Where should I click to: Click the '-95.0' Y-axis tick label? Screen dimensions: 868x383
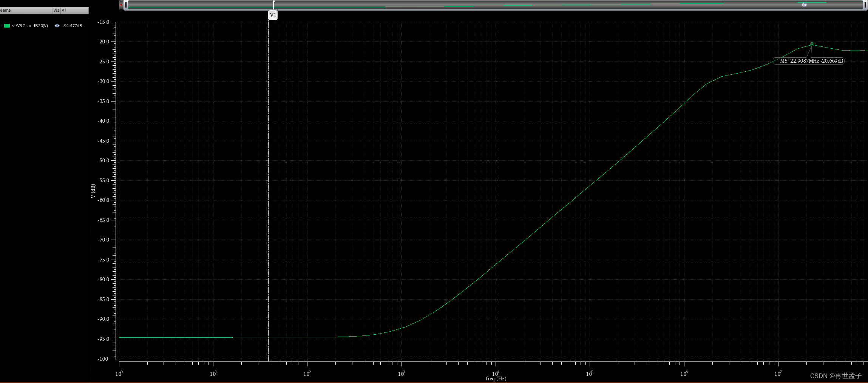[x=103, y=339]
